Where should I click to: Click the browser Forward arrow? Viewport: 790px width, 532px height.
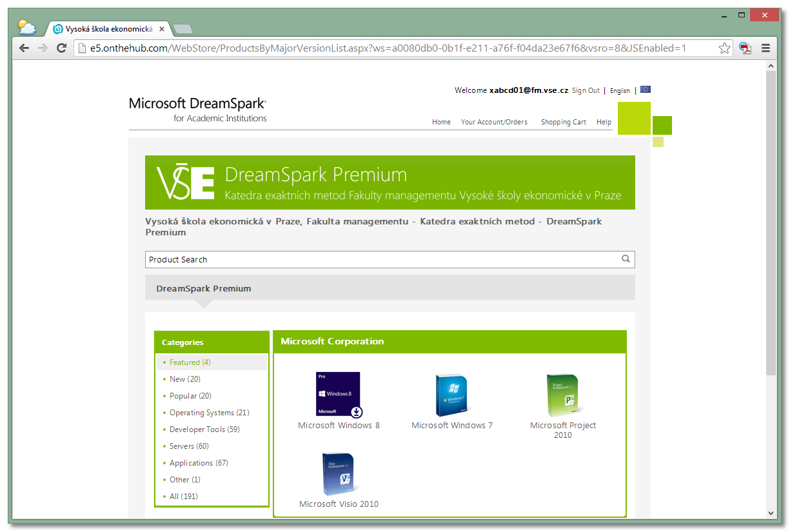(x=43, y=48)
